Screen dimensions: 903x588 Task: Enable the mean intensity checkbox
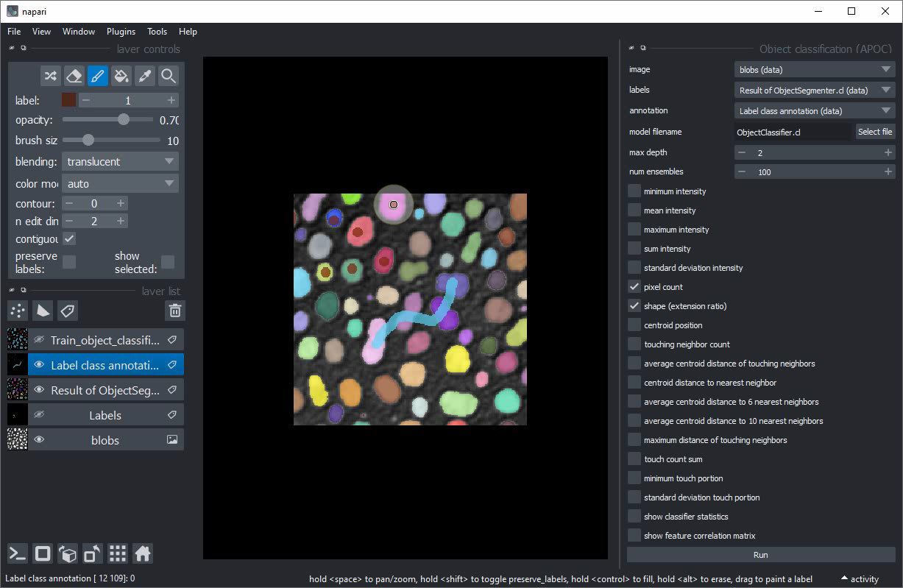[634, 210]
